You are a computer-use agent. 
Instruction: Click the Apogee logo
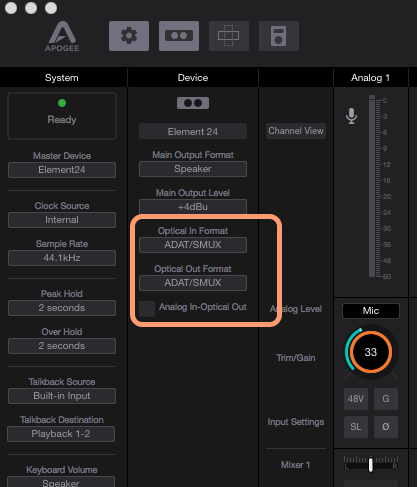62,37
